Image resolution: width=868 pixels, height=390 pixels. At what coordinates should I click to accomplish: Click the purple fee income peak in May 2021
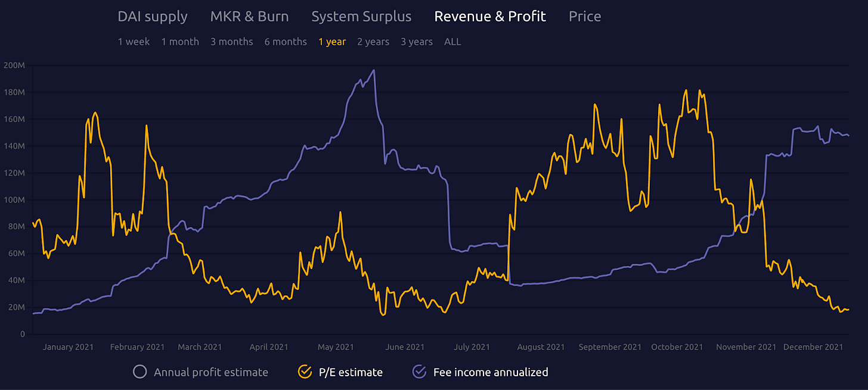pyautogui.click(x=374, y=70)
